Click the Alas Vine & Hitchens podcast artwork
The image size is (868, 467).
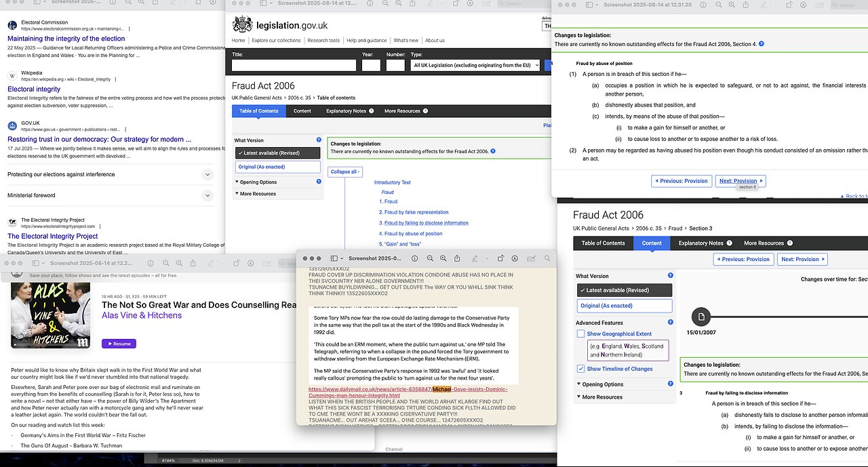click(51, 317)
